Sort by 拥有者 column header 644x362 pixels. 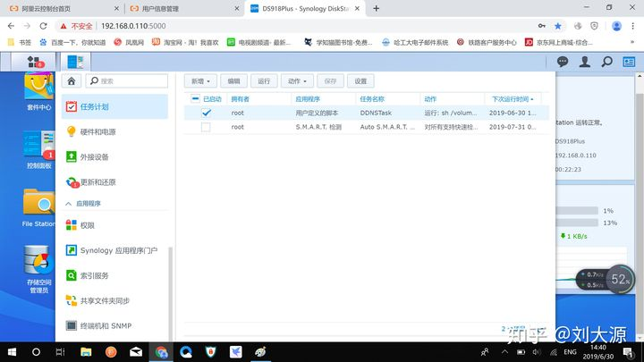[x=241, y=99]
